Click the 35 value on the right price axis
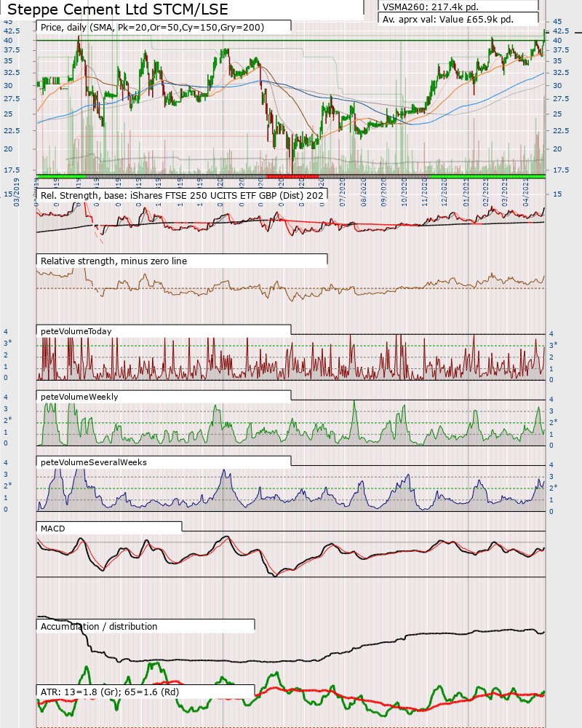Viewport: 582px width, 728px height. [x=557, y=61]
